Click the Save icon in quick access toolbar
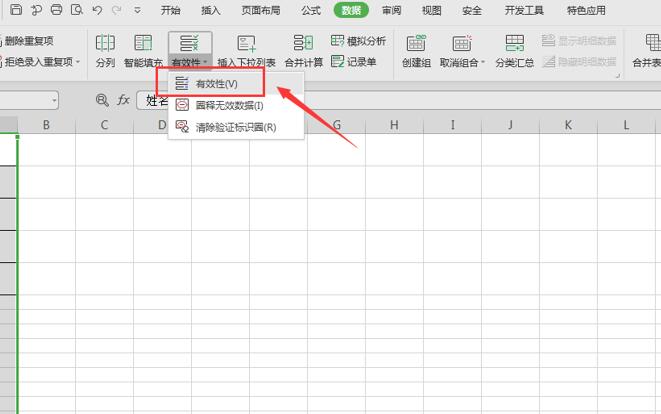 click(x=16, y=9)
